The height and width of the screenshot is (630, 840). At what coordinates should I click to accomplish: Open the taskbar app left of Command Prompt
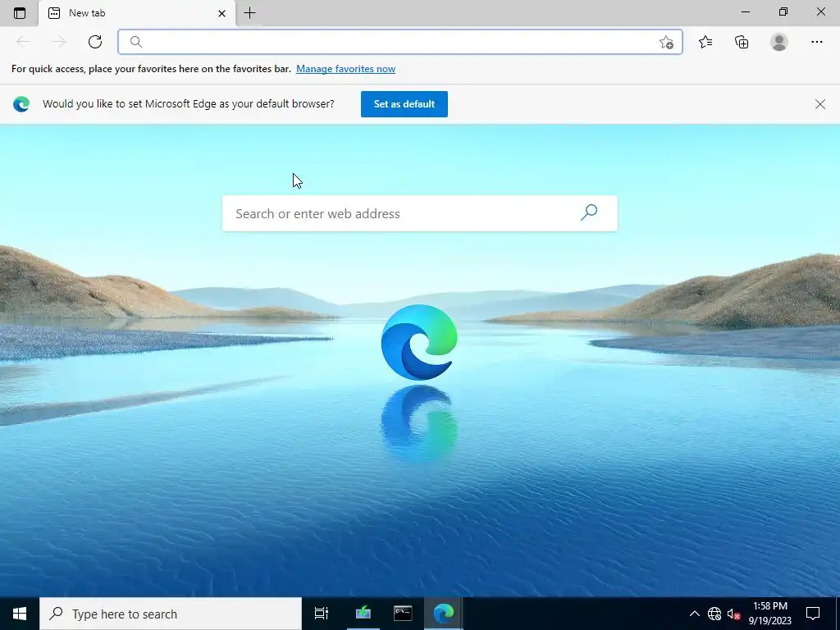(x=363, y=614)
